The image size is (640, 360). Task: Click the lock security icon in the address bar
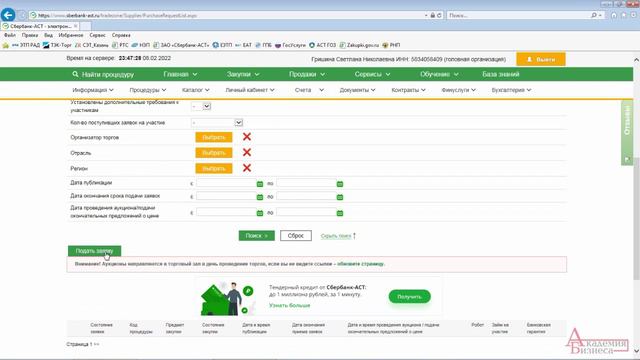[433, 15]
